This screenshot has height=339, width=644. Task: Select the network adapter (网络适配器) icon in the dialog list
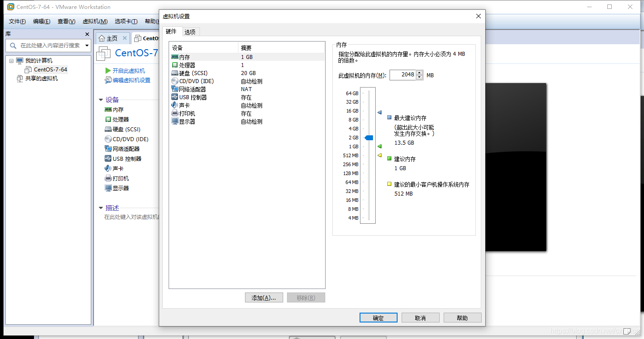coord(175,89)
